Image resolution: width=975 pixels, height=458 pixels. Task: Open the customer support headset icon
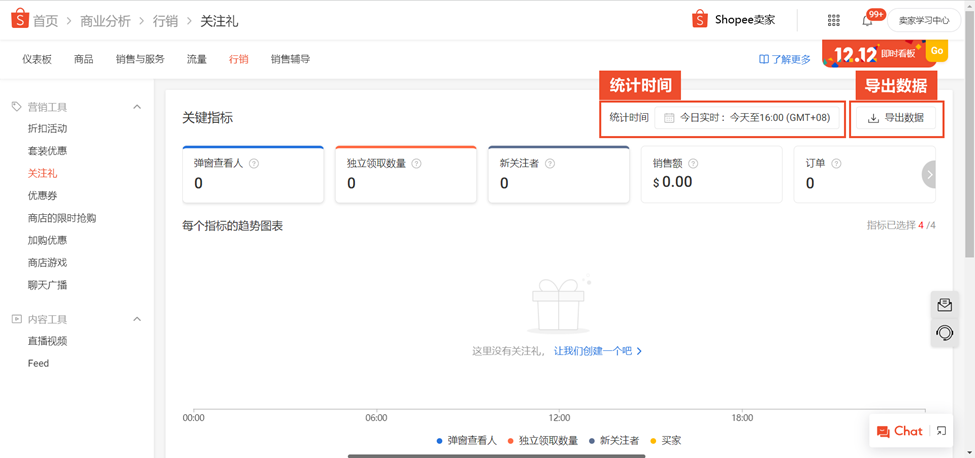944,333
